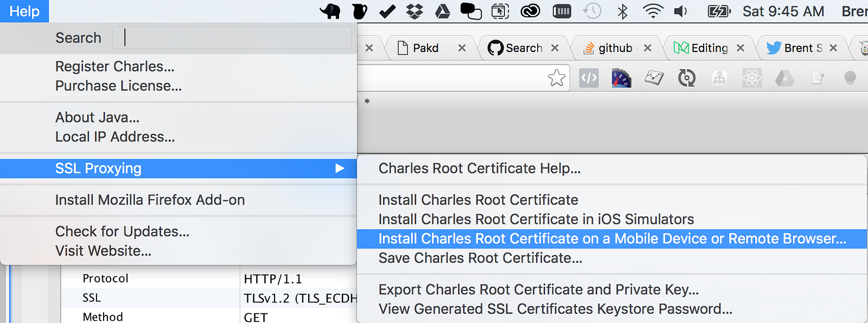
Task: Choose Save Charles Root Certificate...
Action: pyautogui.click(x=612, y=259)
